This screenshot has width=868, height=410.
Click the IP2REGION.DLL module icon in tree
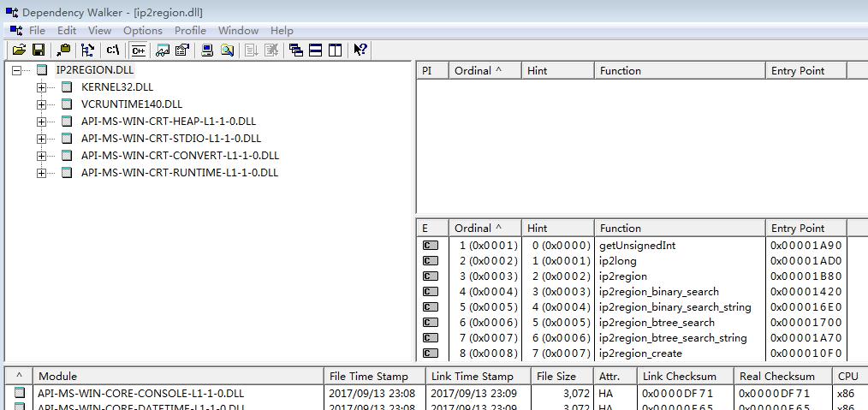pyautogui.click(x=42, y=70)
